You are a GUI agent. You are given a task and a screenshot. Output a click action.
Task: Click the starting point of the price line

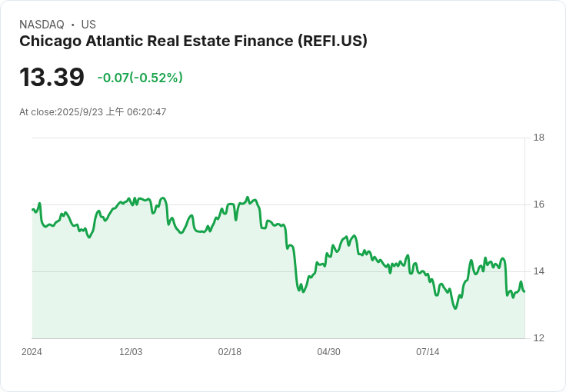32,210
